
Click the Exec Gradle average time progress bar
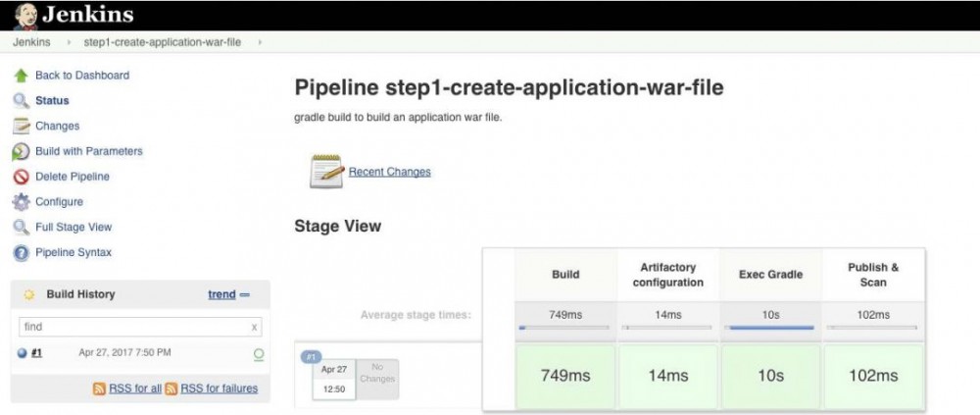coord(768,328)
